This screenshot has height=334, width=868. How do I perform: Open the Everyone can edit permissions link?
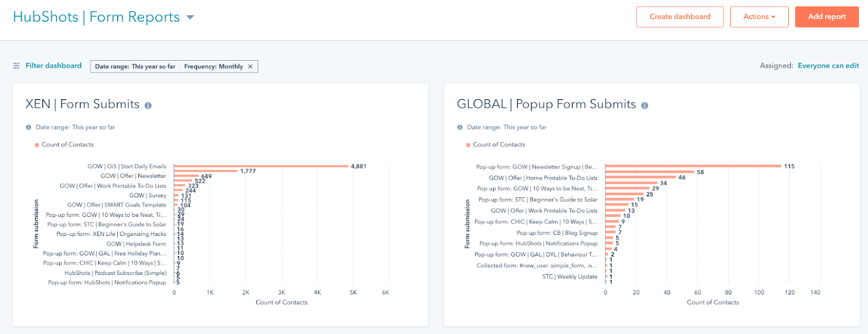[828, 66]
